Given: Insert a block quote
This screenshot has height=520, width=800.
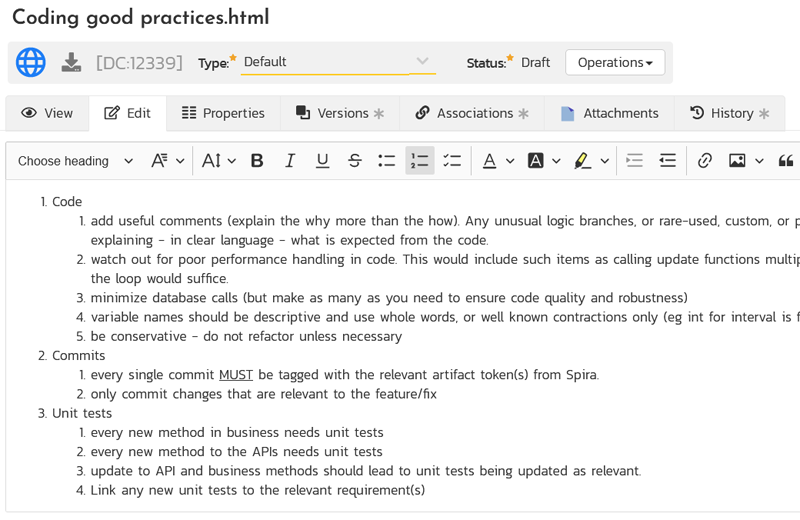Looking at the screenshot, I should pyautogui.click(x=786, y=160).
